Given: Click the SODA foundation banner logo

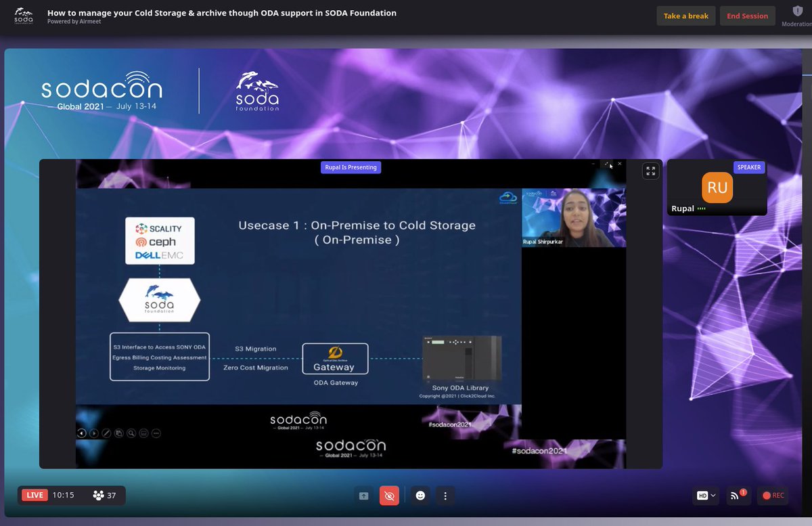Looking at the screenshot, I should pyautogui.click(x=257, y=91).
